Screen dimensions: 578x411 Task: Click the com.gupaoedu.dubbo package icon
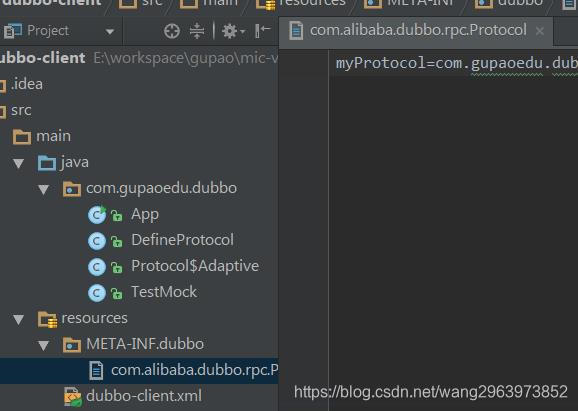(x=72, y=189)
